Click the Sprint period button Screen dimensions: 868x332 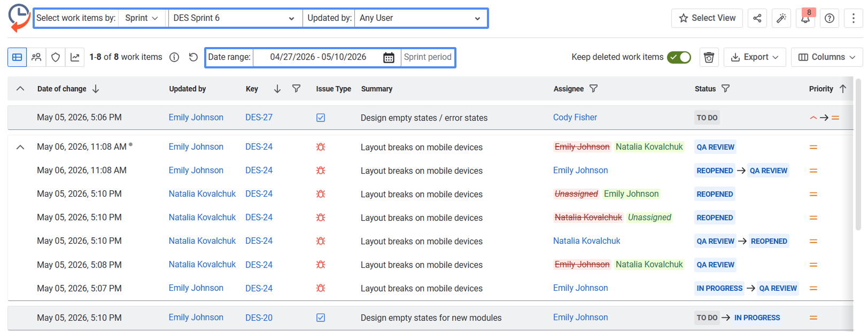pos(428,57)
